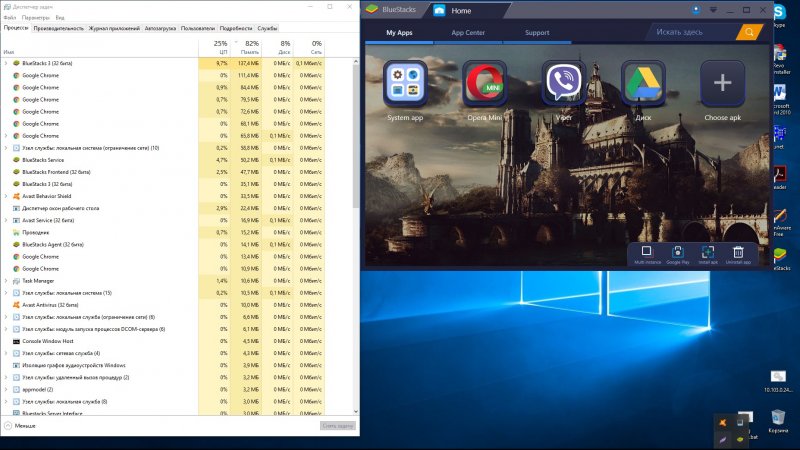
Task: Expand Узел службы: локальная служба (8)
Action: coord(6,402)
